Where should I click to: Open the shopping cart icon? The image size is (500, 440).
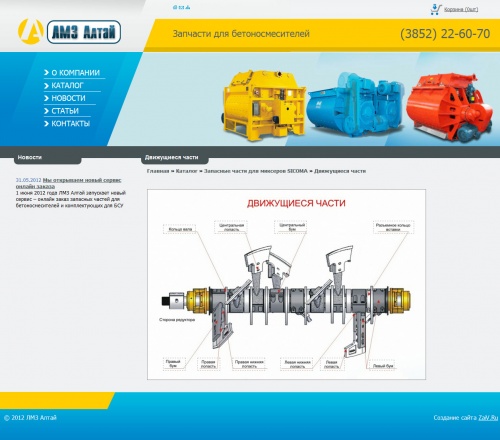(x=435, y=9)
